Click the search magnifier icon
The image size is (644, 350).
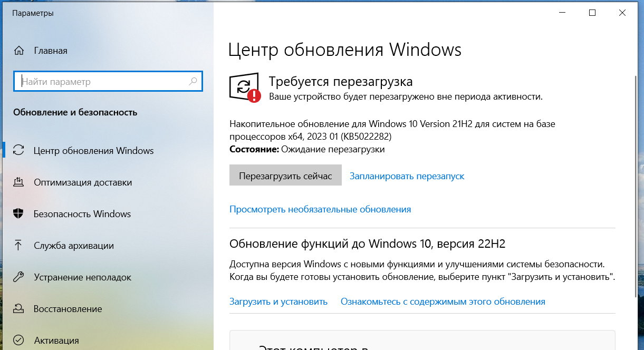(193, 82)
